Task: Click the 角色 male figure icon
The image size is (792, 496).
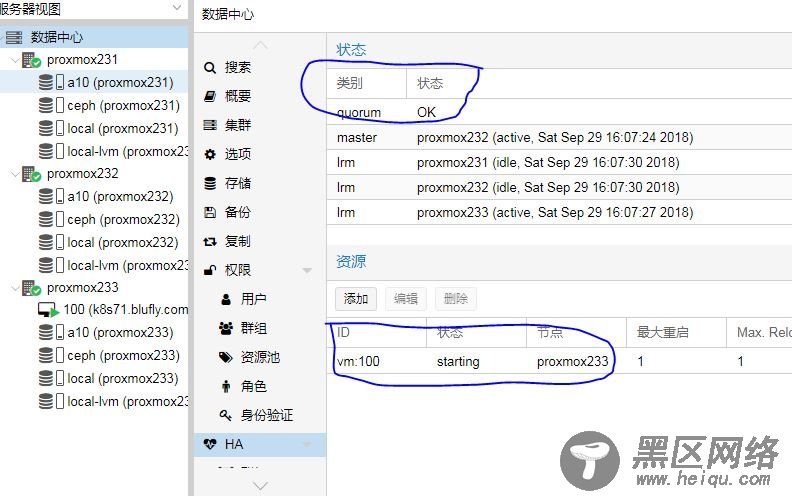Action: (x=226, y=387)
